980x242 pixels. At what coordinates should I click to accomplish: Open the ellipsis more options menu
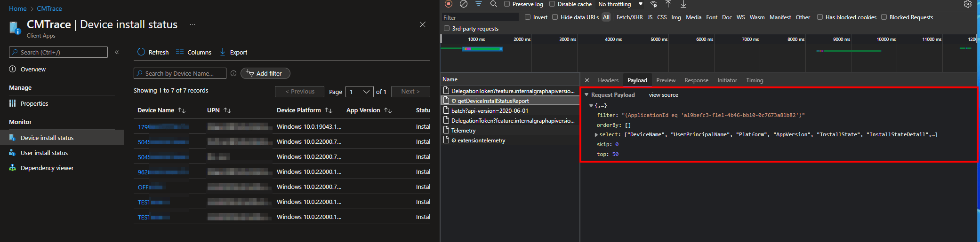193,24
